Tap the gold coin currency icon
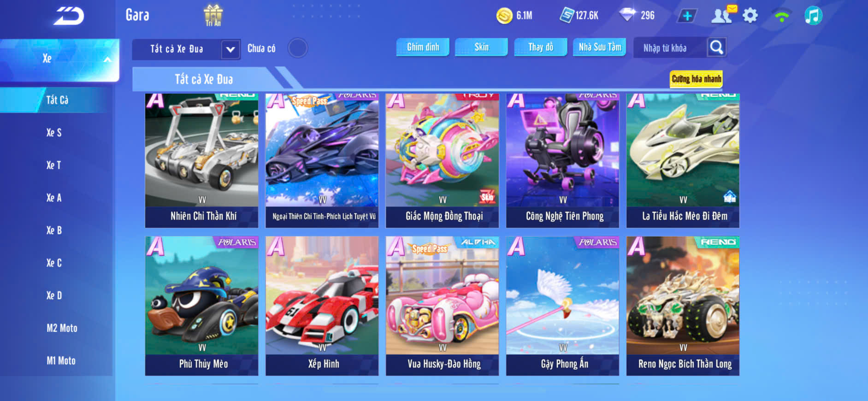This screenshot has width=868, height=401. click(x=504, y=16)
